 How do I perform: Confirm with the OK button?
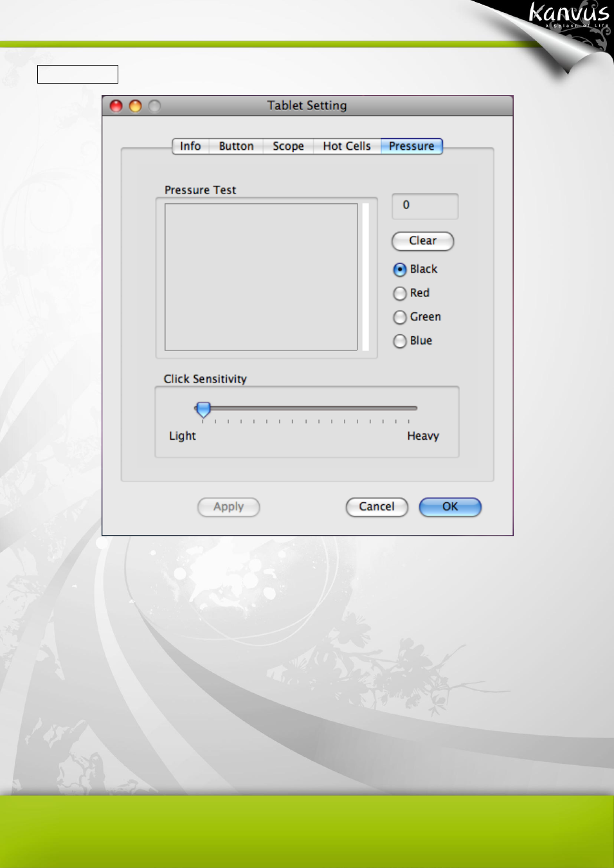tap(450, 507)
